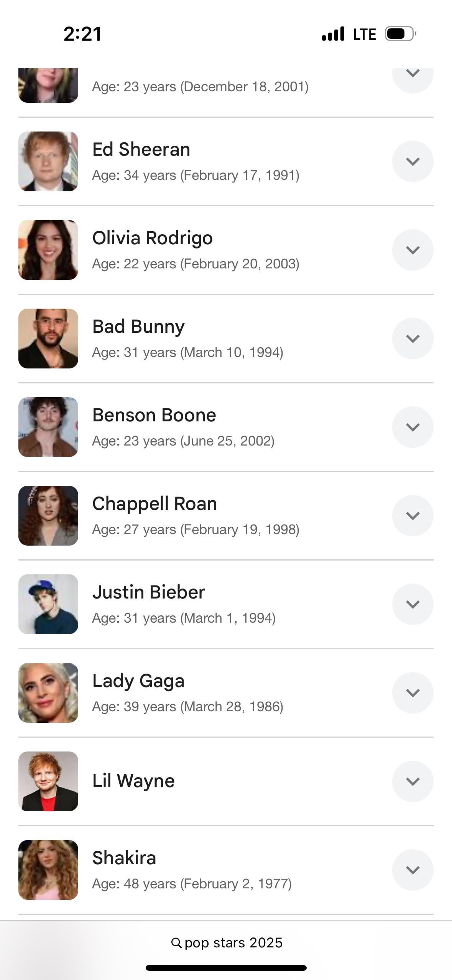The image size is (452, 980).
Task: Expand Benson Boone's chevron button
Action: point(413,427)
